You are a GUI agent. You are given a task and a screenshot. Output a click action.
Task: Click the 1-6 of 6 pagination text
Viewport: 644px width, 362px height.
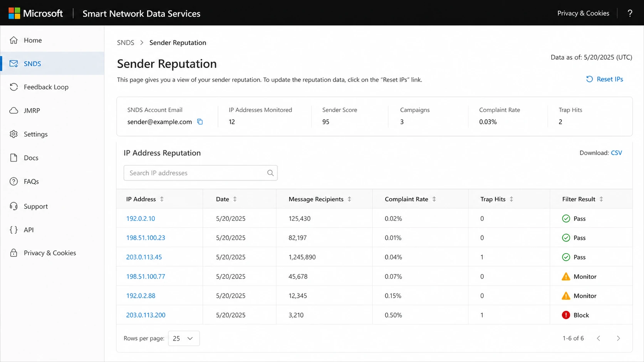pyautogui.click(x=573, y=338)
